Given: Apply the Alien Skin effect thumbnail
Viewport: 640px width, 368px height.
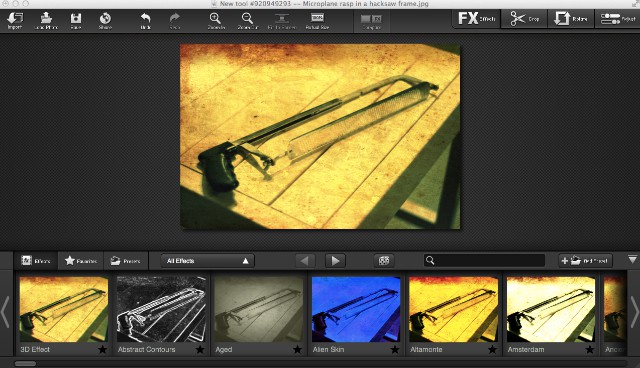Looking at the screenshot, I should (356, 309).
